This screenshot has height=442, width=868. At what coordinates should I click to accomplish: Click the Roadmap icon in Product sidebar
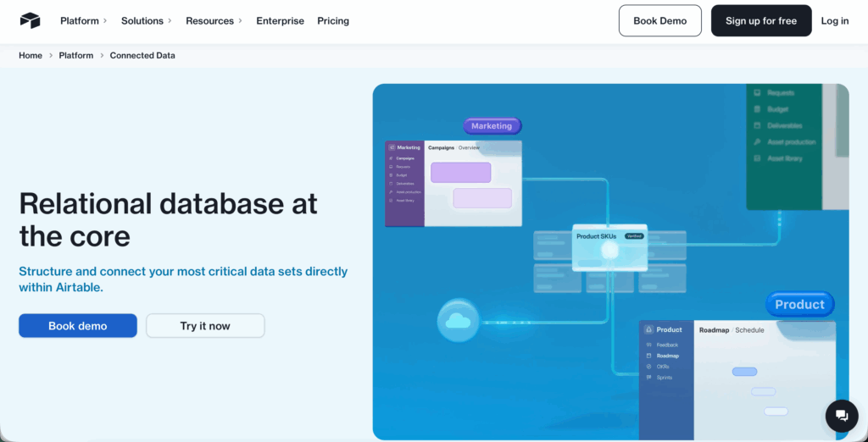coord(648,356)
